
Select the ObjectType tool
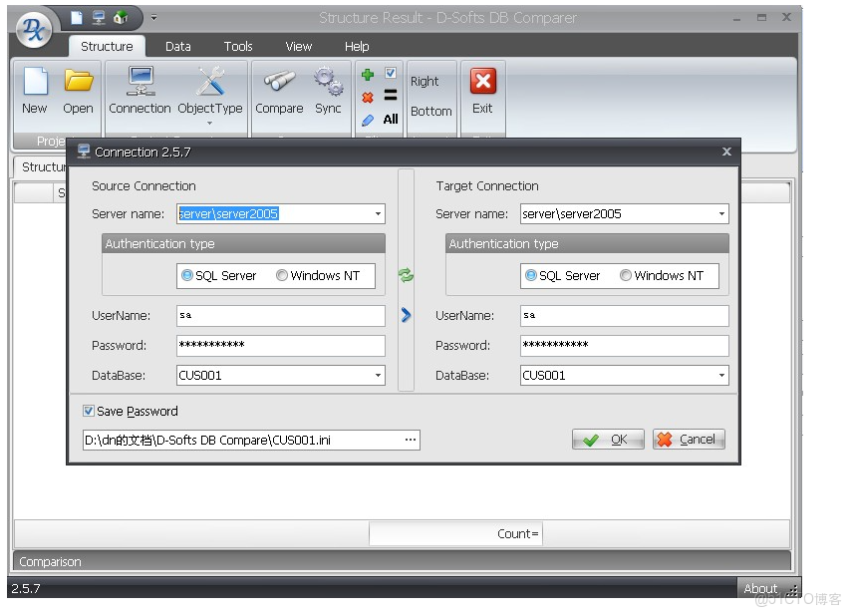(210, 82)
